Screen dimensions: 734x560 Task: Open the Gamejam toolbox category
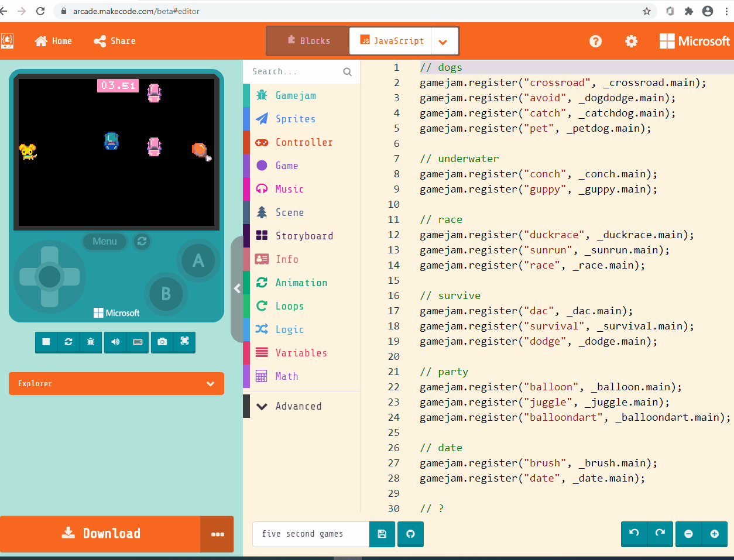coord(301,95)
